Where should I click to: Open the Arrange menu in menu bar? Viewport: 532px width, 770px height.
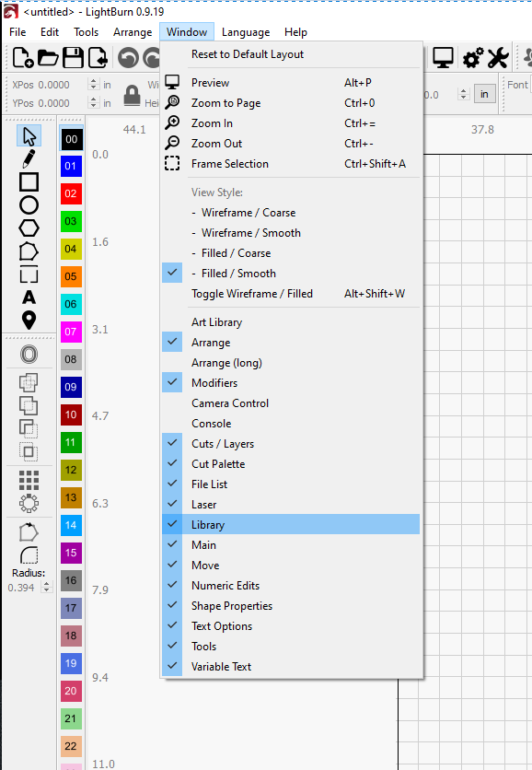pyautogui.click(x=133, y=32)
